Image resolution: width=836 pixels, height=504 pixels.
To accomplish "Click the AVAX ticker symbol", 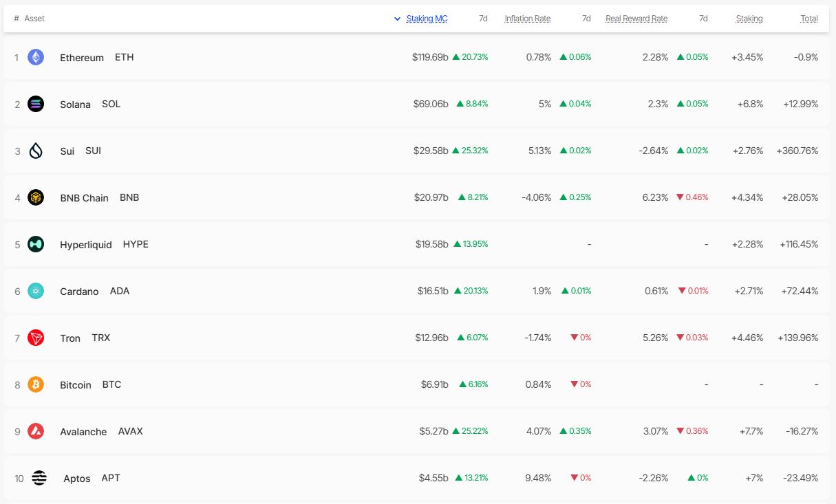I will pyautogui.click(x=131, y=431).
